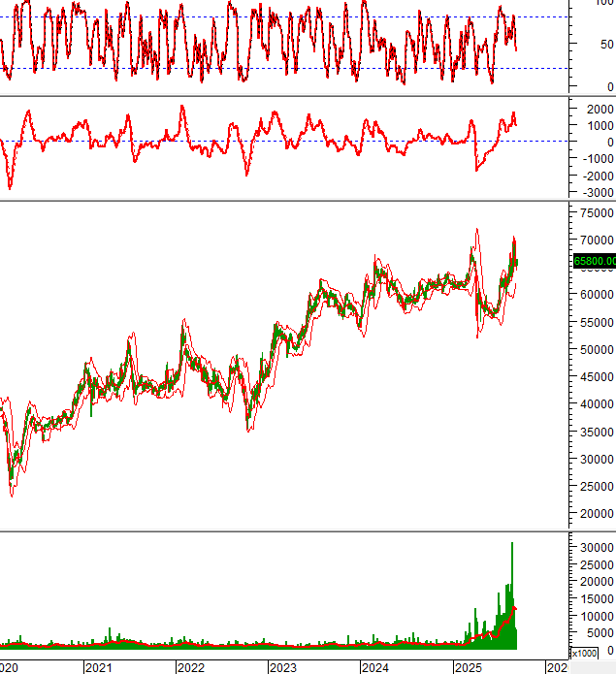Click the 2000 indicator axis value
This screenshot has height=674, width=616.
pyautogui.click(x=600, y=110)
